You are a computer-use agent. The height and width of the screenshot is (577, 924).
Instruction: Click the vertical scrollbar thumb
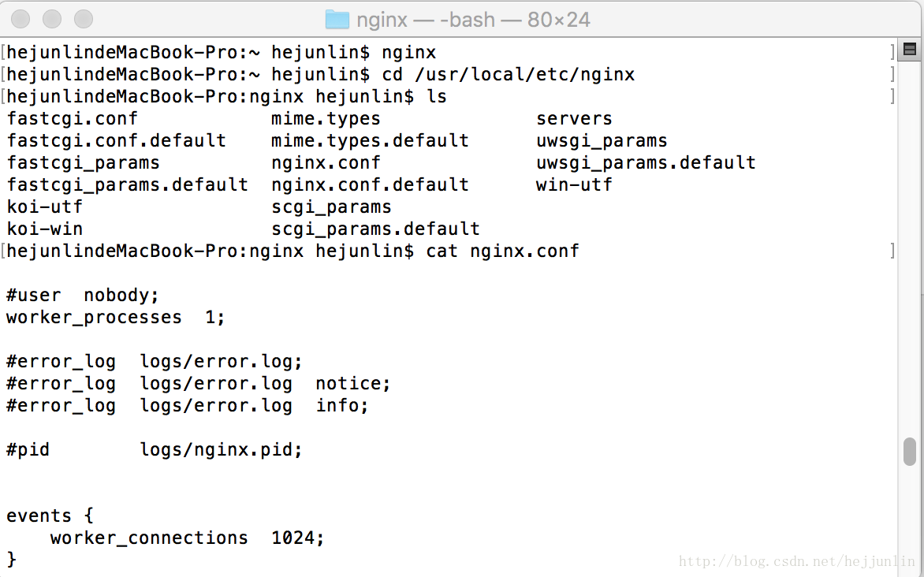tap(910, 452)
